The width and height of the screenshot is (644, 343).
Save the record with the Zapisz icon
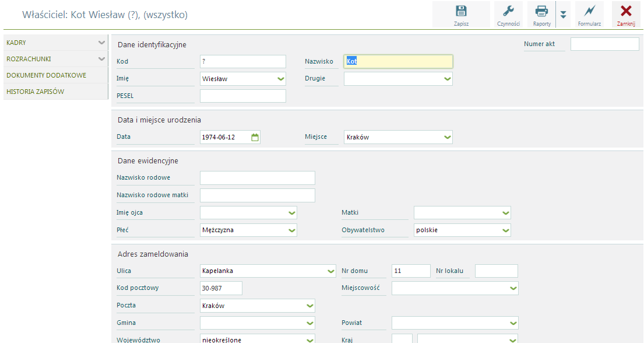461,15
